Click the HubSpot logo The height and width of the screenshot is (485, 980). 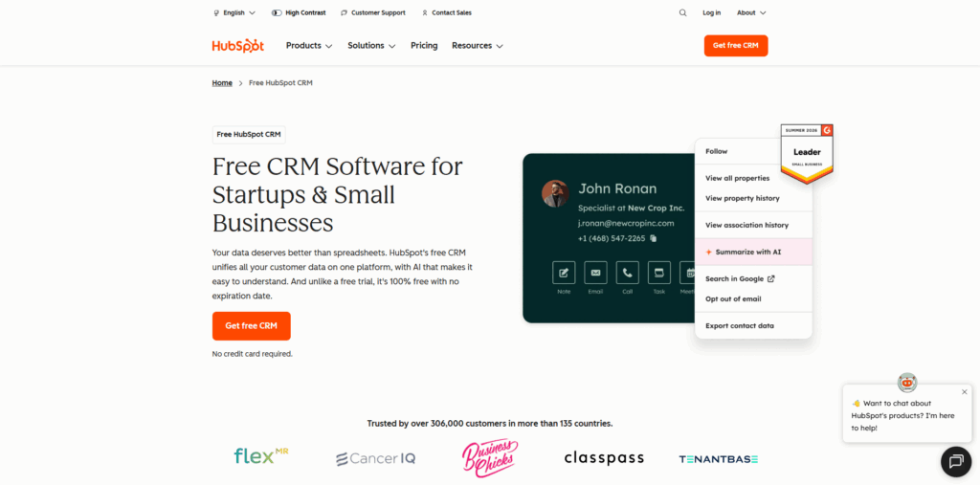coord(237,46)
